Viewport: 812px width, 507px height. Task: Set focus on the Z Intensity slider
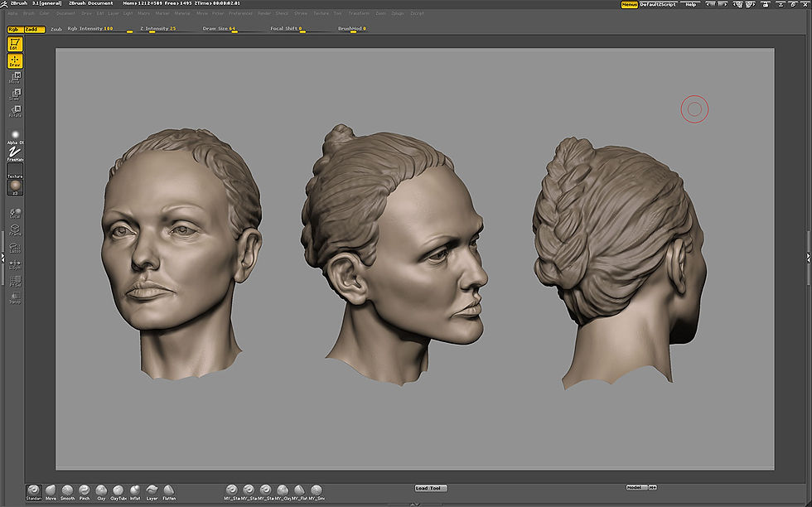[x=160, y=27]
